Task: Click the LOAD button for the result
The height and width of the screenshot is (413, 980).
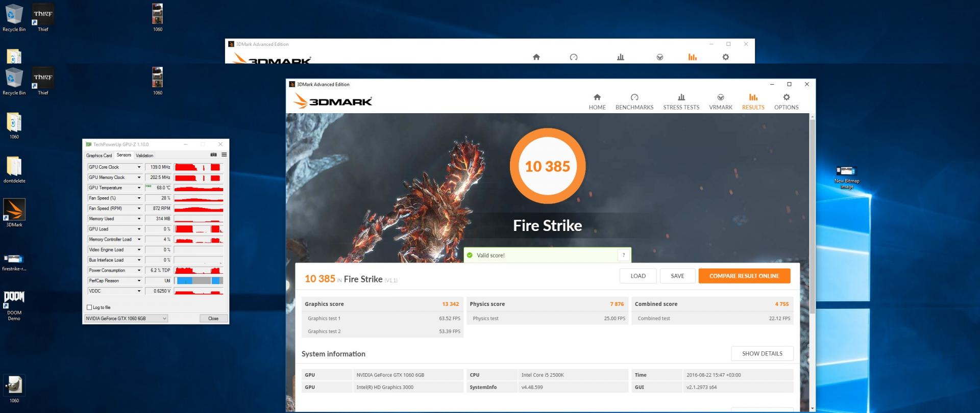Action: 638,276
